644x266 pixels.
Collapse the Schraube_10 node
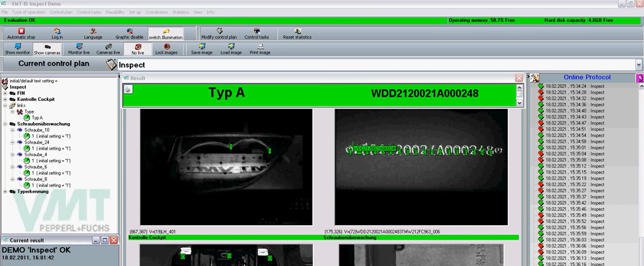[x=13, y=130]
